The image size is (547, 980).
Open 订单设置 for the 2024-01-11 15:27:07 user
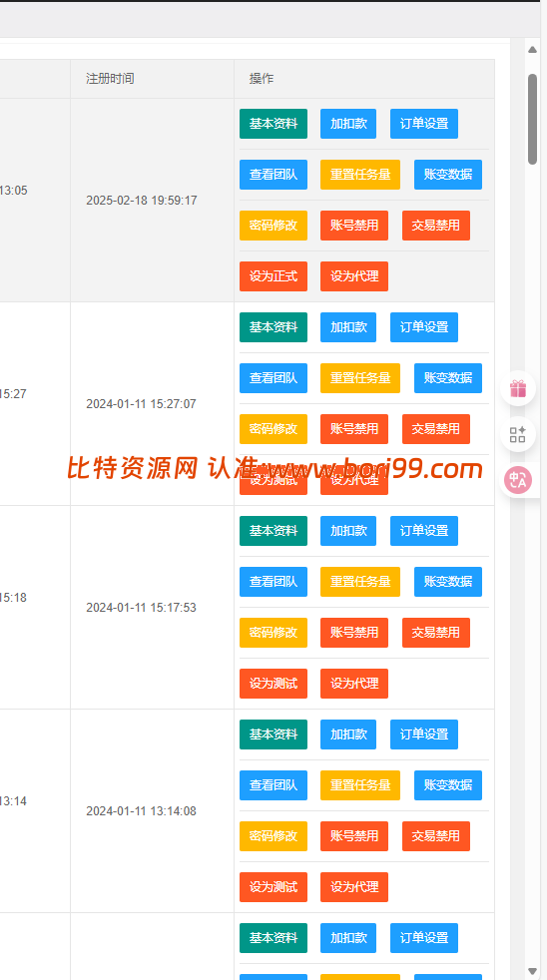pyautogui.click(x=424, y=327)
